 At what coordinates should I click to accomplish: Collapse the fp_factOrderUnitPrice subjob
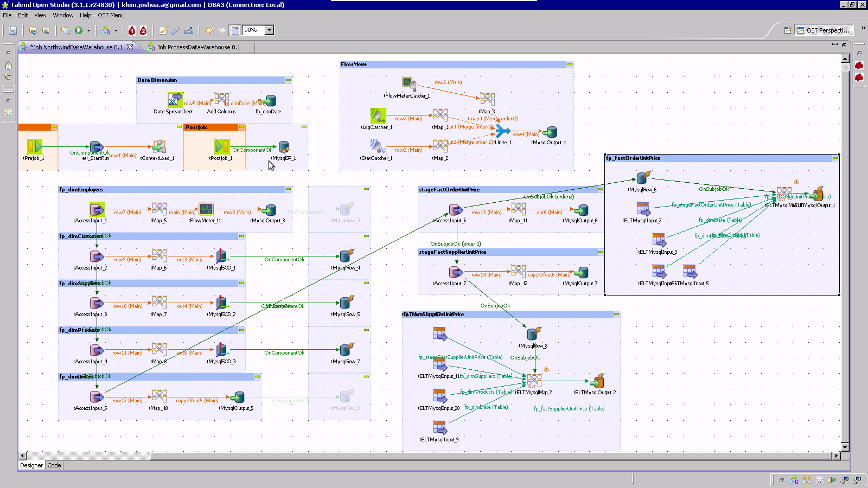click(835, 158)
